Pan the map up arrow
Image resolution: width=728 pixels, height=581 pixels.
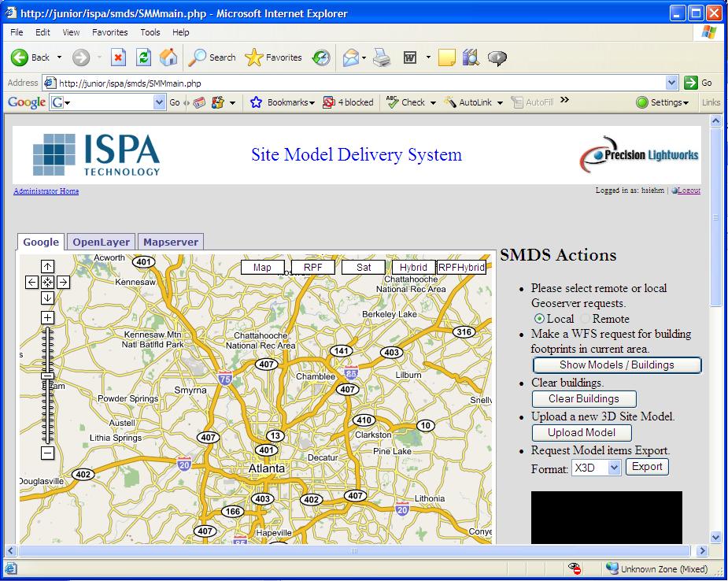pyautogui.click(x=47, y=267)
